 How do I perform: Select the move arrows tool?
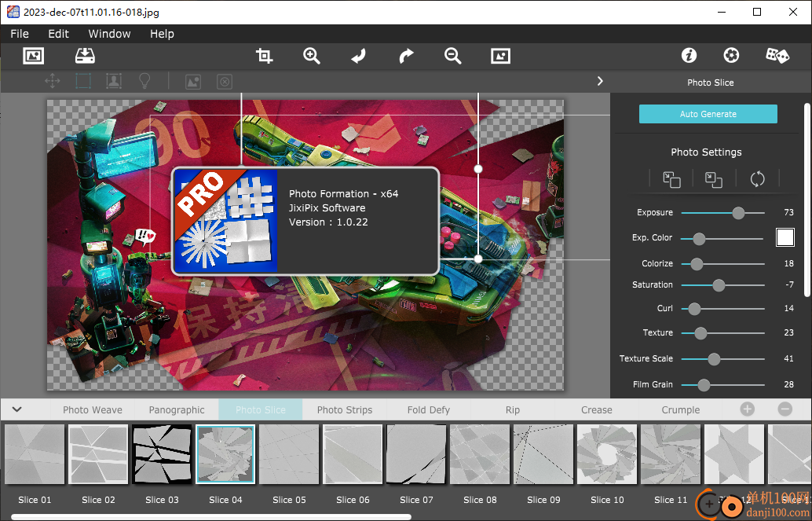coord(53,81)
